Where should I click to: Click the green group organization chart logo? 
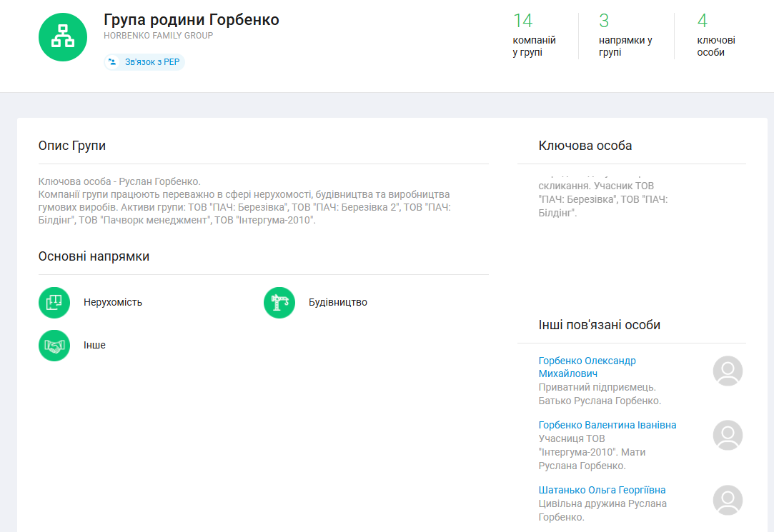pyautogui.click(x=63, y=37)
